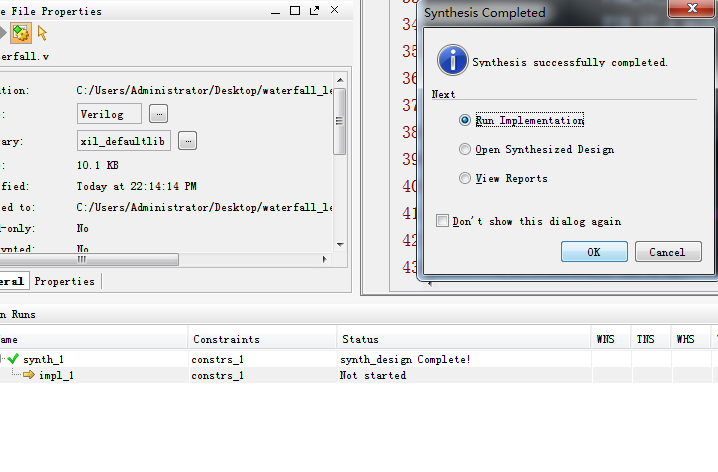Confirm the dialog with OK
The image size is (718, 472).
(594, 252)
